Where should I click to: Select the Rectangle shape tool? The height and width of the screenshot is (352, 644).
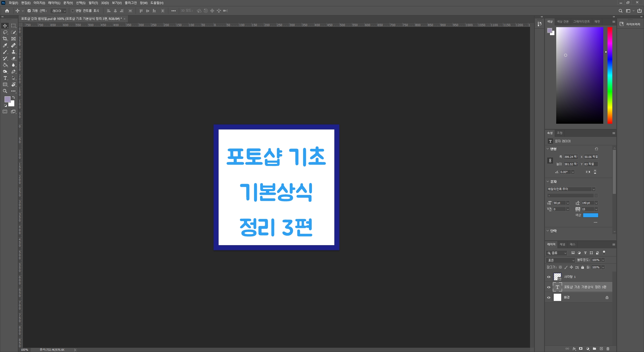tap(5, 84)
